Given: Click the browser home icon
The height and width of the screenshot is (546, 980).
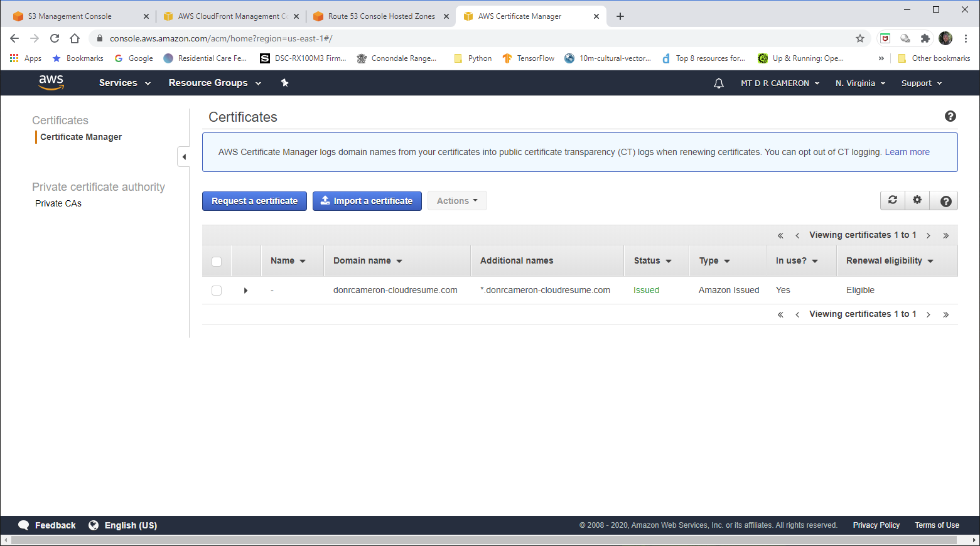Looking at the screenshot, I should 75,38.
